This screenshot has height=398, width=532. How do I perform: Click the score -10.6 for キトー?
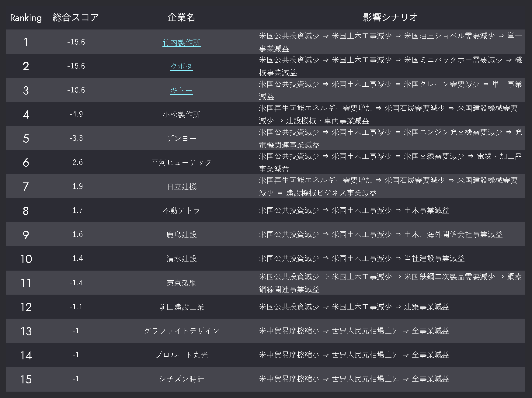click(76, 90)
